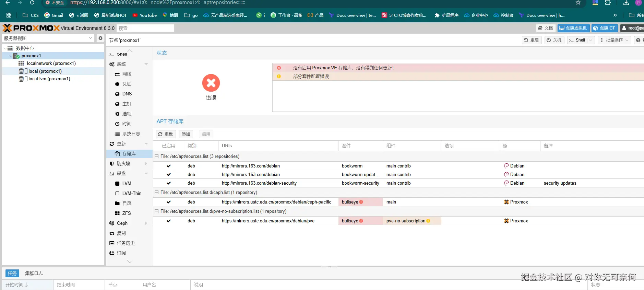The image size is (644, 290).
Task: Collapse the /etc/apt/sources.list group
Action: [x=157, y=156]
